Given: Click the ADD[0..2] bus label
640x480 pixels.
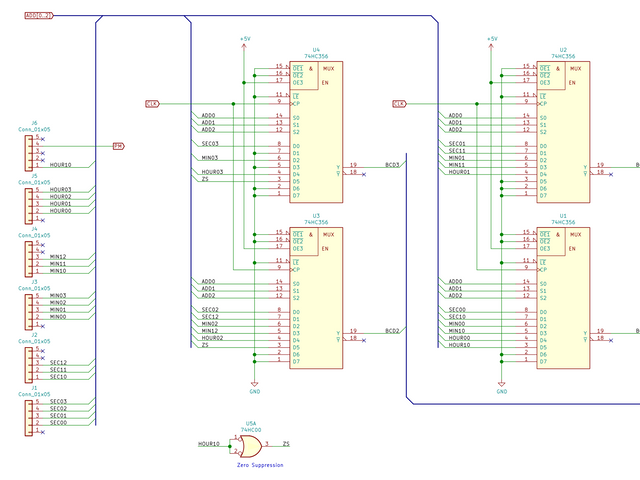Looking at the screenshot, I should 38,17.
